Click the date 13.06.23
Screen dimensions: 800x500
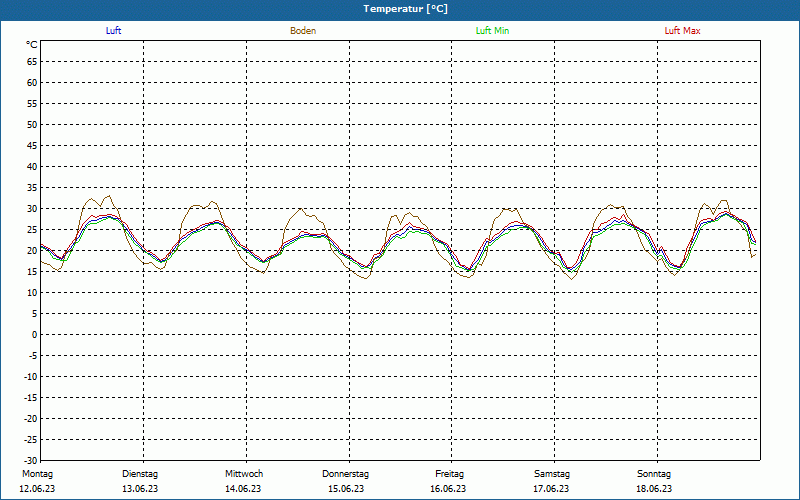click(140, 489)
